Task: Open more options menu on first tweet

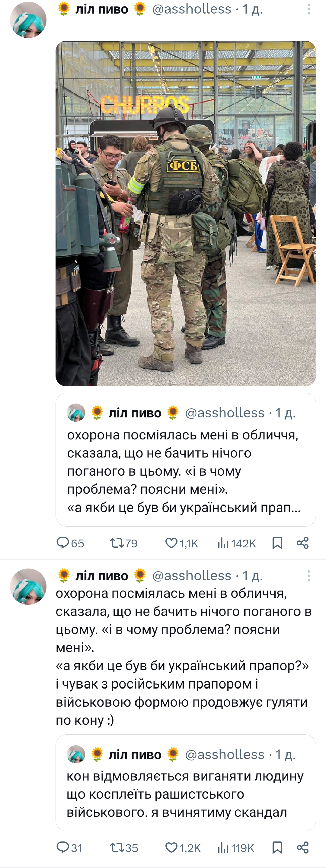Action: click(308, 9)
